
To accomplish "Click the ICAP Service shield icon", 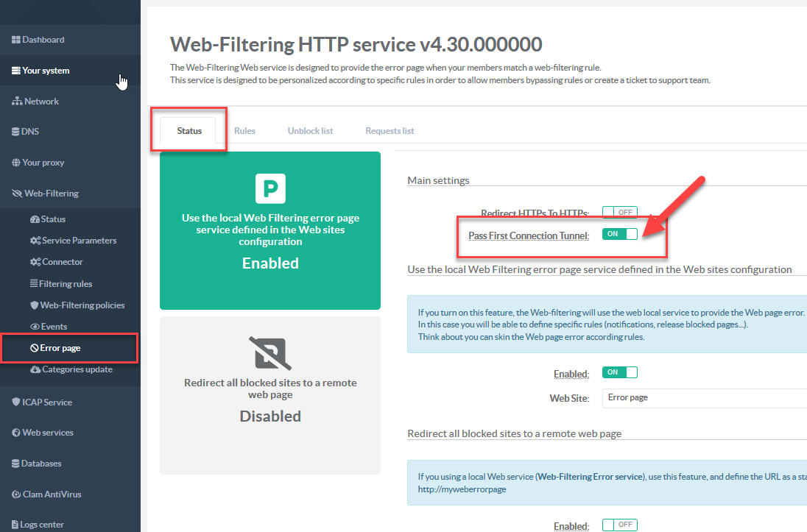I will point(15,402).
